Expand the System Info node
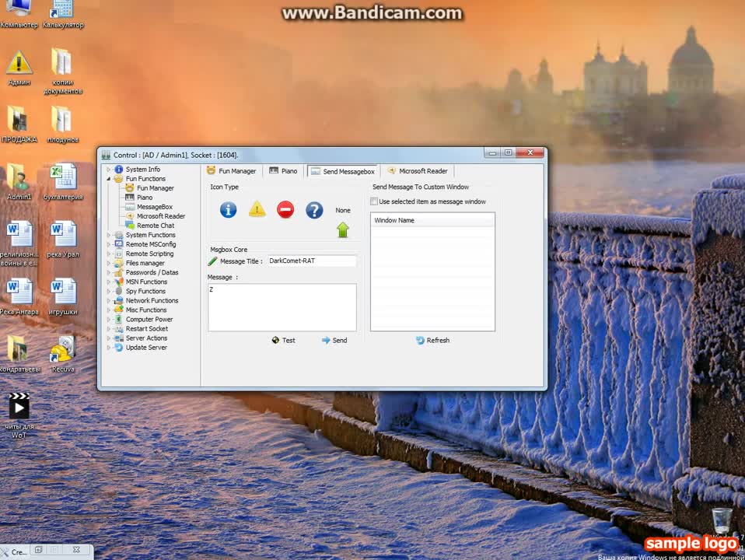 [x=109, y=170]
